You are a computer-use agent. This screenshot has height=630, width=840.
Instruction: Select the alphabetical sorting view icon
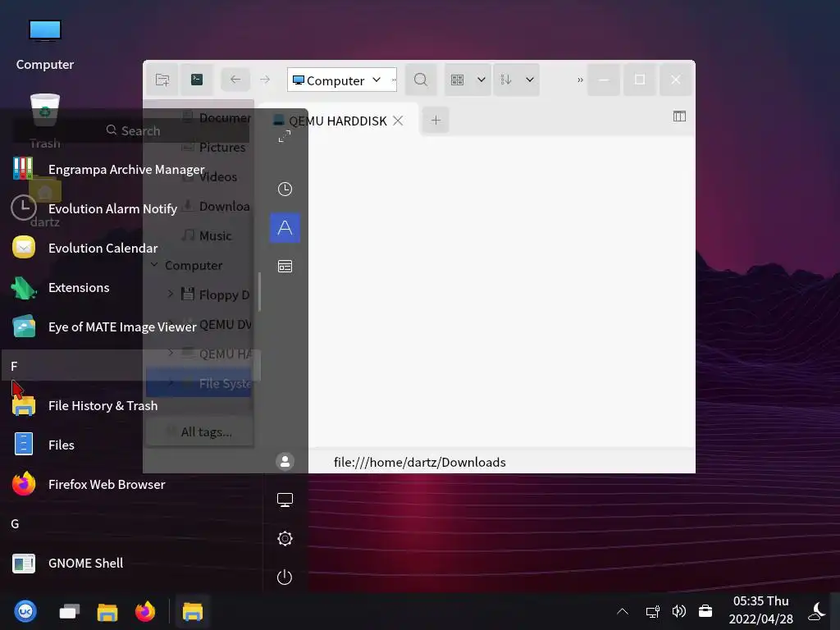tap(285, 228)
